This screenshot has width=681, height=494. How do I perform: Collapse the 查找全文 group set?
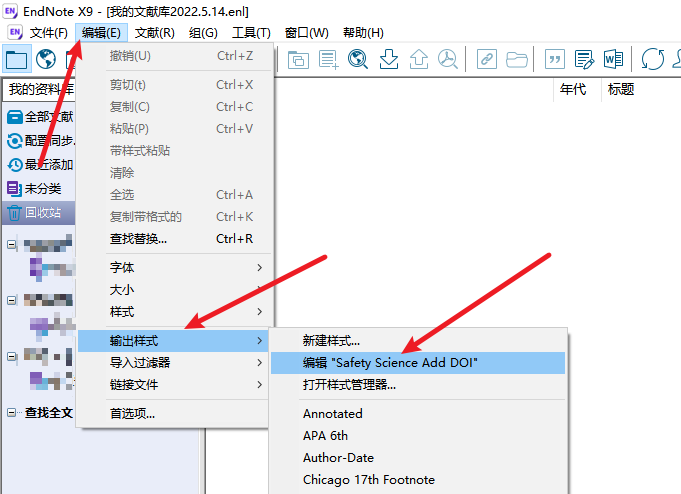(11, 413)
